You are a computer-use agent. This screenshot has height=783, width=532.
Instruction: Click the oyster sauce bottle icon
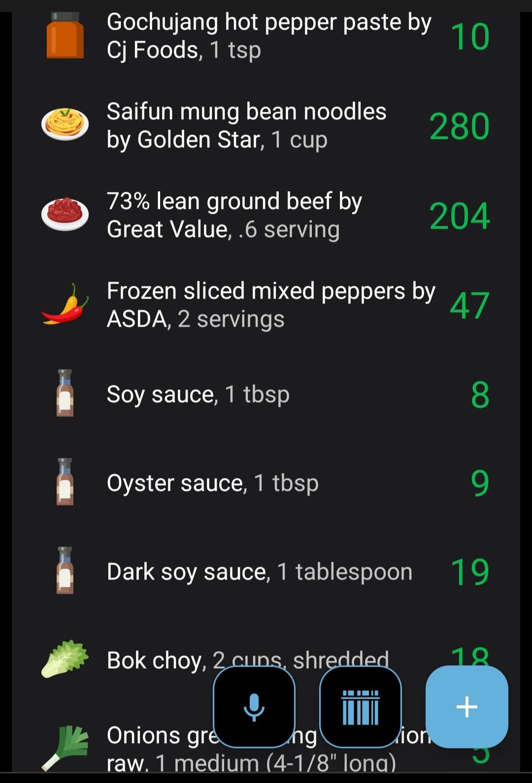click(x=65, y=482)
